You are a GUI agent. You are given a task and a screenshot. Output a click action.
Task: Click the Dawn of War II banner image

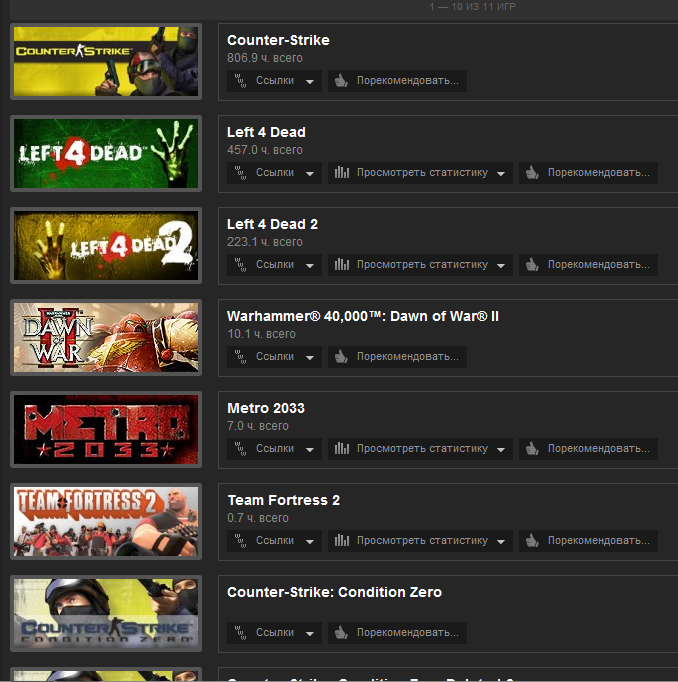106,337
